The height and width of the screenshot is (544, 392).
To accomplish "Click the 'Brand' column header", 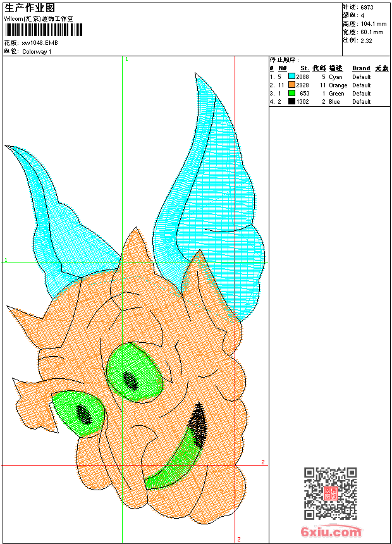I will [x=361, y=68].
